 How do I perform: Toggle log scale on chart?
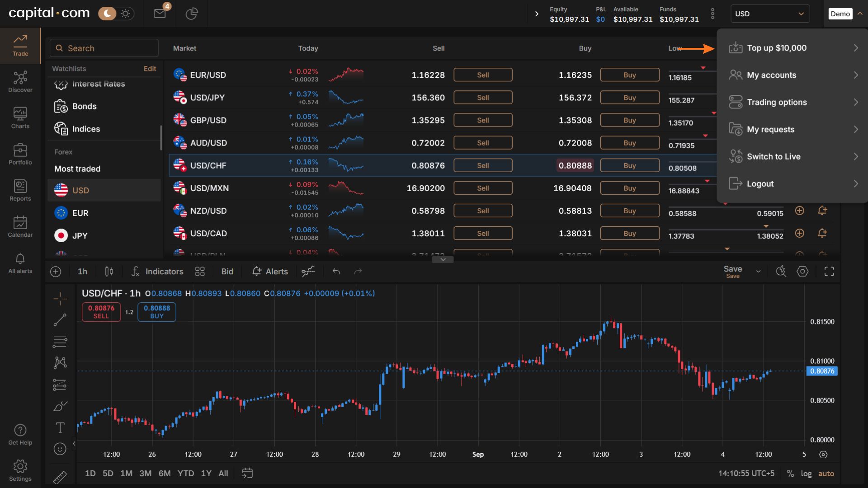[806, 474]
